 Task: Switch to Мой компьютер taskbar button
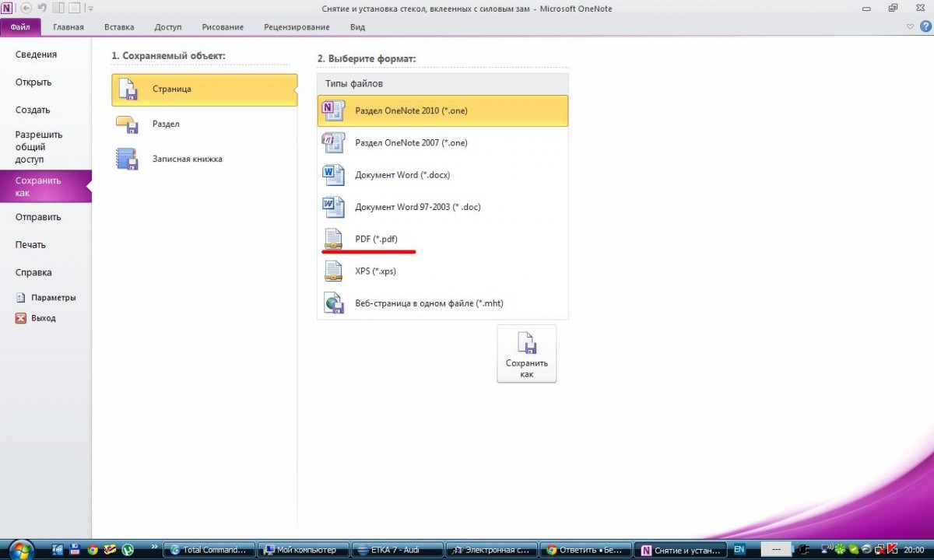coord(303,549)
